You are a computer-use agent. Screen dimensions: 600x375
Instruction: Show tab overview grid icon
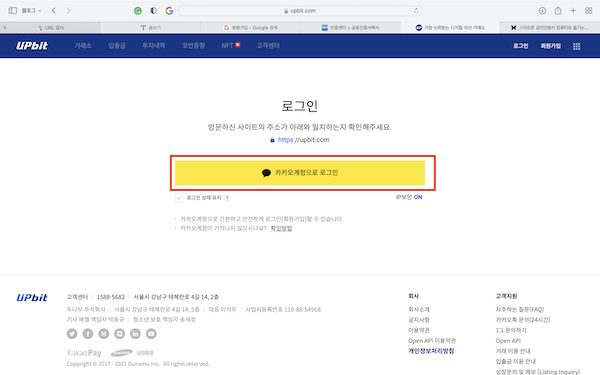[x=589, y=11]
